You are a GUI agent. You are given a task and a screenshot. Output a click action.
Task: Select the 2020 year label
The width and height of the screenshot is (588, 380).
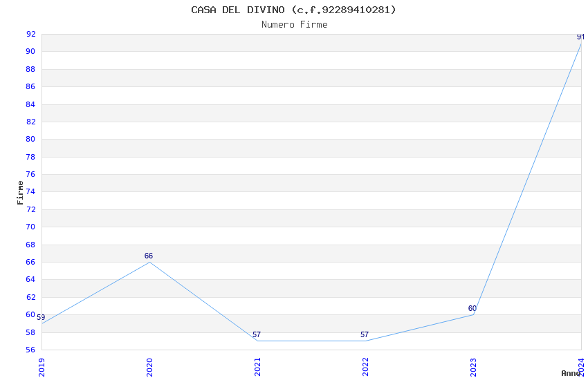point(149,368)
